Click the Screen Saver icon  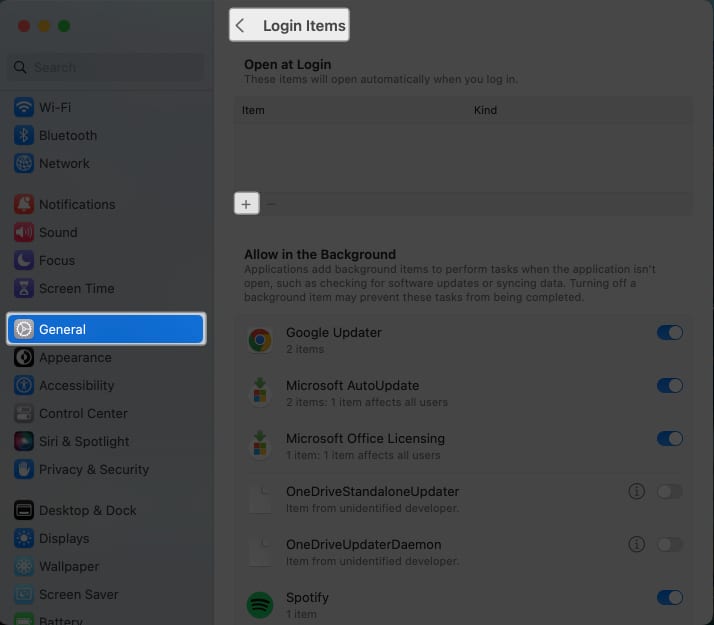[24, 594]
